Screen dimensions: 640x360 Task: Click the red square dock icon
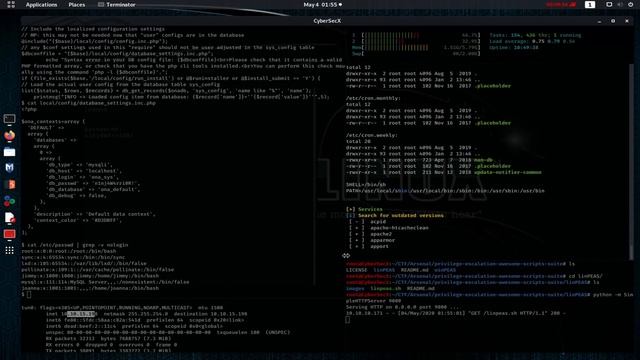9,234
